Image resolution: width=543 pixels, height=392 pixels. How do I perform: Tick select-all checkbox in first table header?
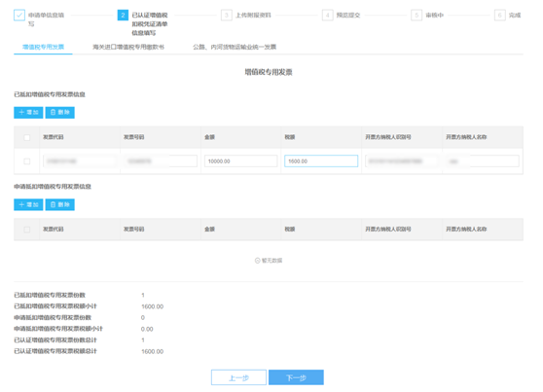coord(26,137)
